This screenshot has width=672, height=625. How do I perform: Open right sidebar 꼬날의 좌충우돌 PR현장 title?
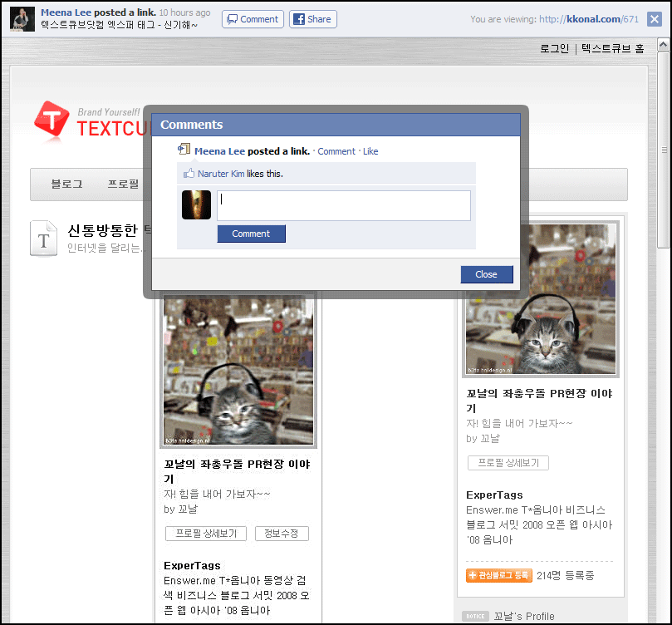[539, 401]
